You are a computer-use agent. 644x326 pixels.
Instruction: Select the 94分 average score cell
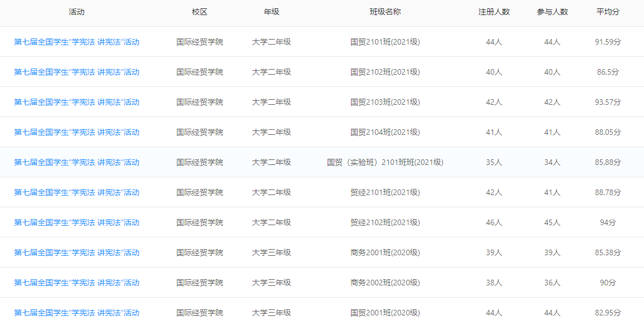[x=608, y=222]
